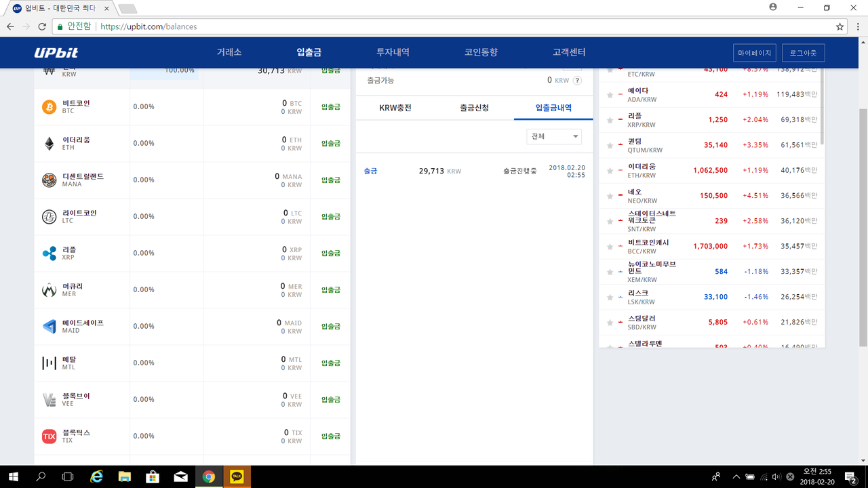Screen dimensions: 868x488
Task: Click the MaidSafe MAID coin icon
Action: coord(49,327)
